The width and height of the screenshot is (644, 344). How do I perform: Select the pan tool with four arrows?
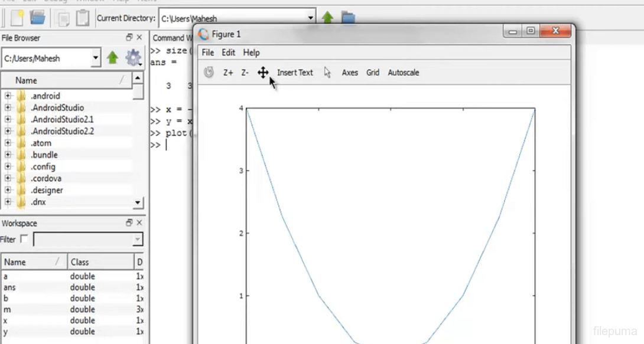(x=263, y=73)
